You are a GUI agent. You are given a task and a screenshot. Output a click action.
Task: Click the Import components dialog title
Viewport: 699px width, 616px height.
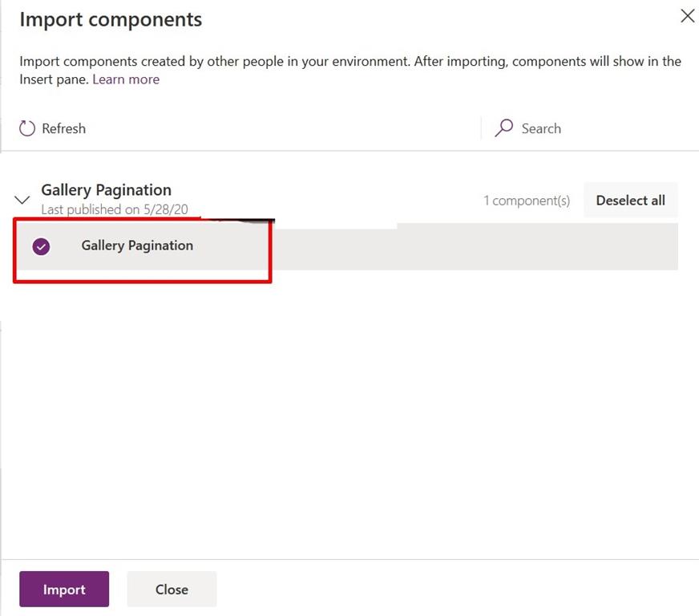[x=110, y=19]
